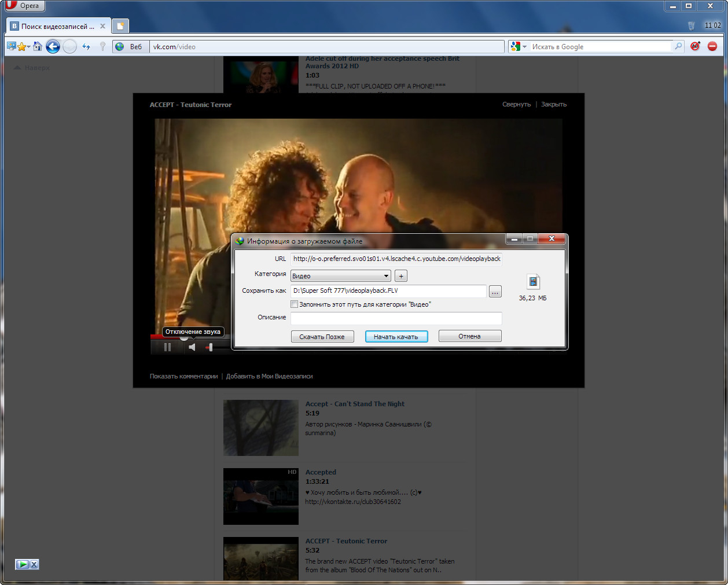Click the search magnifier icon
This screenshot has height=585, width=728.
(x=678, y=46)
